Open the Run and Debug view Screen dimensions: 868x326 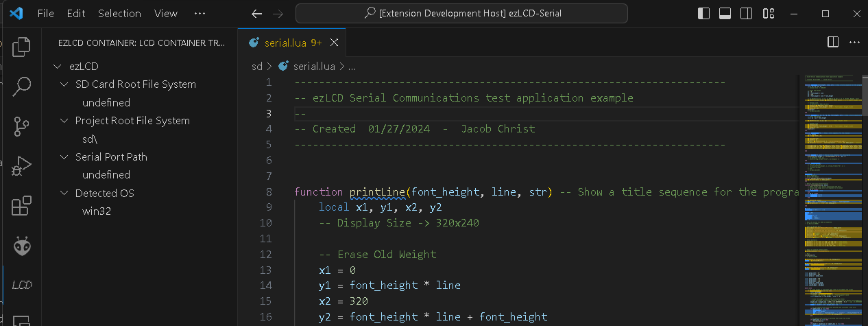[x=22, y=166]
